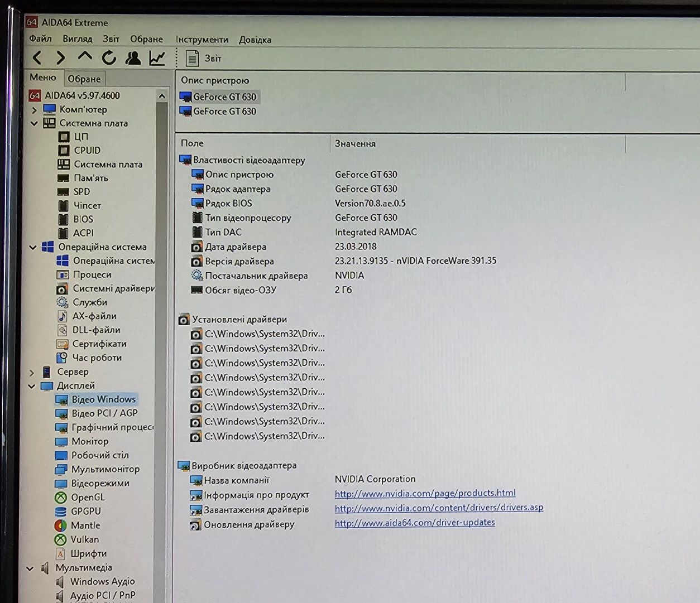The image size is (700, 603).
Task: Open the Звіт menu in menu bar
Action: [111, 38]
